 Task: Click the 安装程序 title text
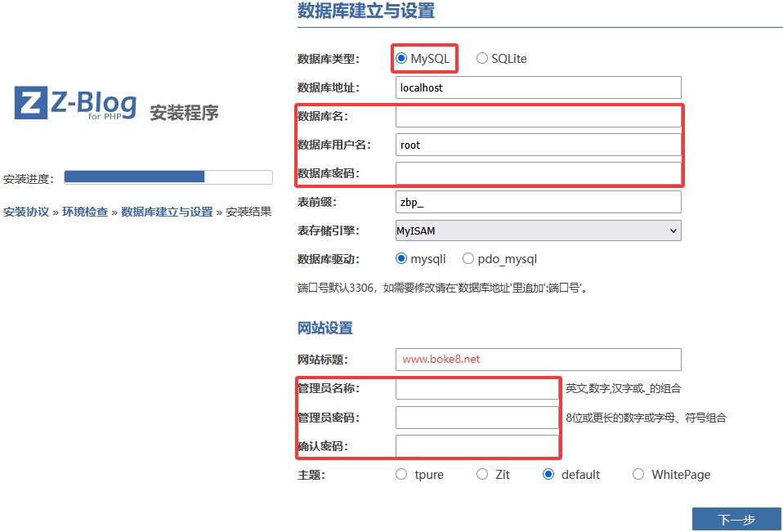[184, 113]
